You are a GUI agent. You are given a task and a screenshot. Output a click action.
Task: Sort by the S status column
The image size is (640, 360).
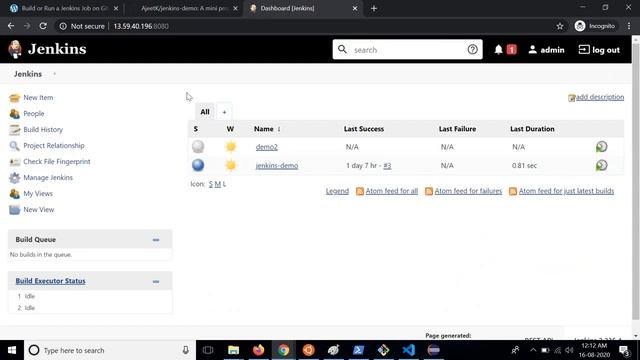[x=196, y=129]
